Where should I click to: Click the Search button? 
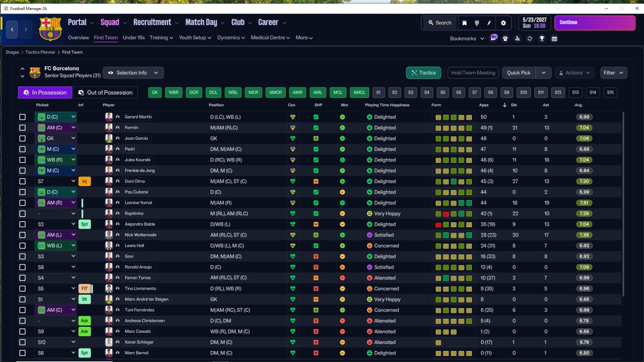coord(439,23)
